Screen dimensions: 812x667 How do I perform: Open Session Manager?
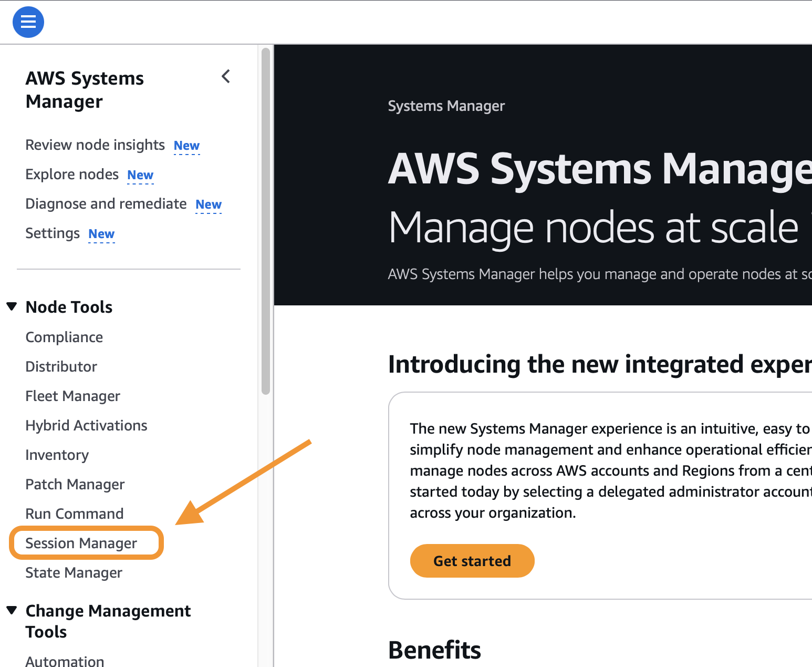tap(81, 543)
